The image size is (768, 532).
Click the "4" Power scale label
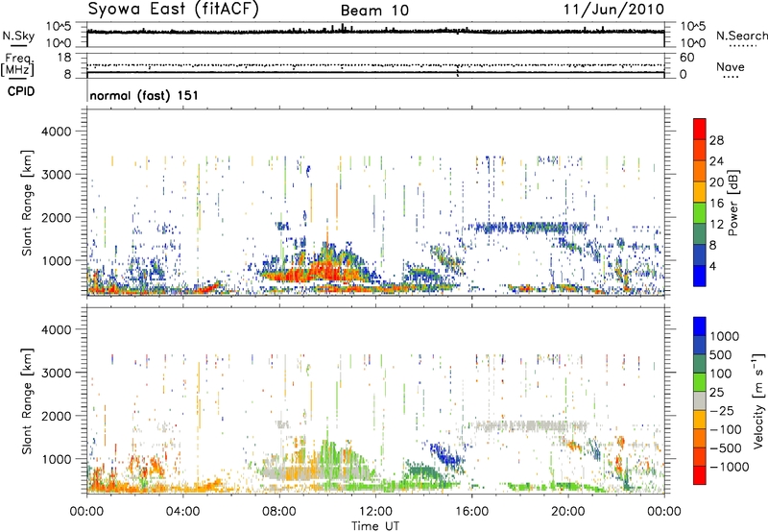tap(712, 267)
